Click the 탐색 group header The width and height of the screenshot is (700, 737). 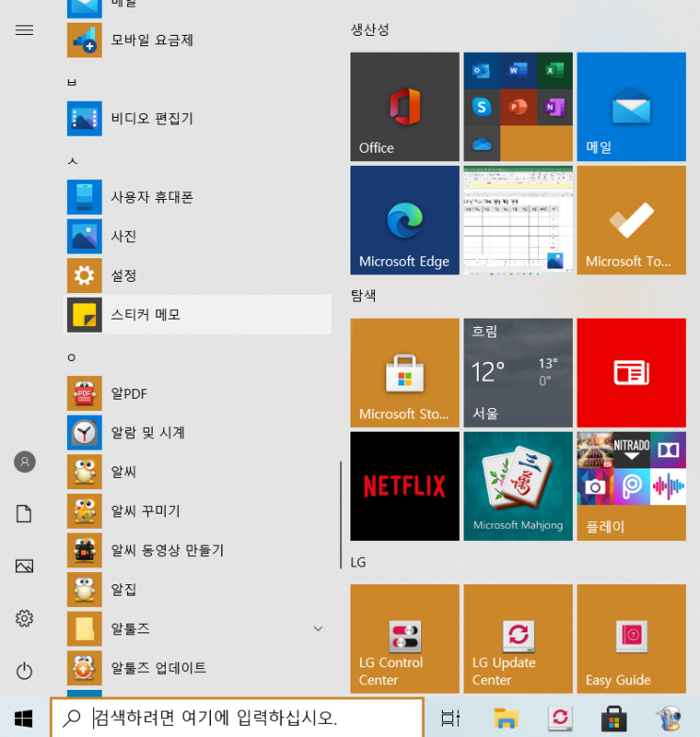(x=364, y=295)
